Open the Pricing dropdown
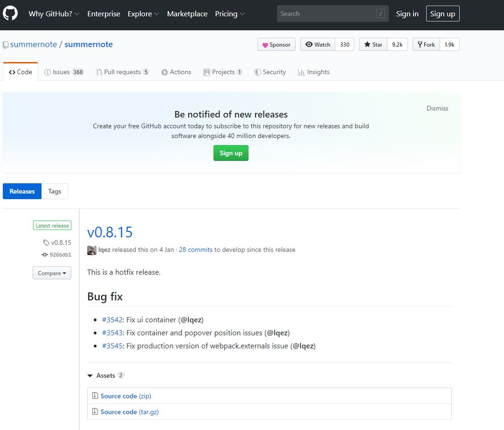The width and height of the screenshot is (504, 430). point(230,14)
